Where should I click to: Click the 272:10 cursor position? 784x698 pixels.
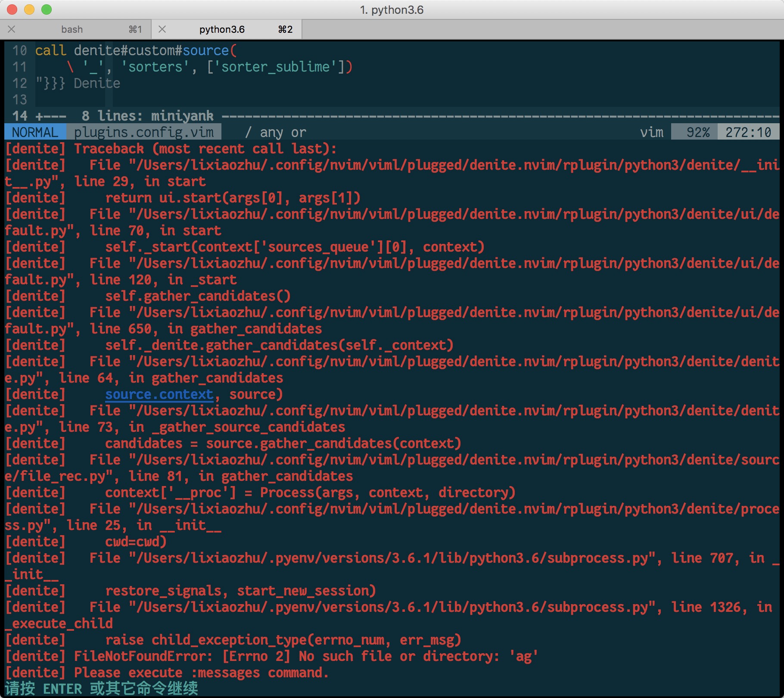(748, 132)
